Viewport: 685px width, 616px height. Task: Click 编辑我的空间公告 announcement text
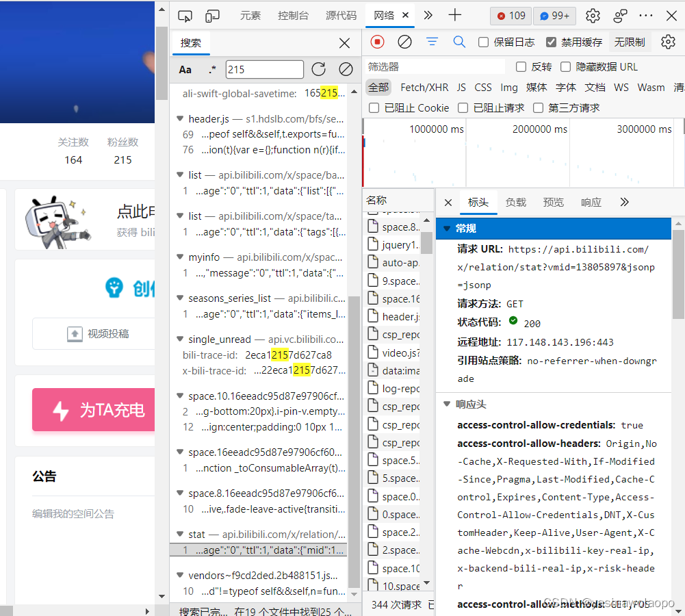(73, 514)
